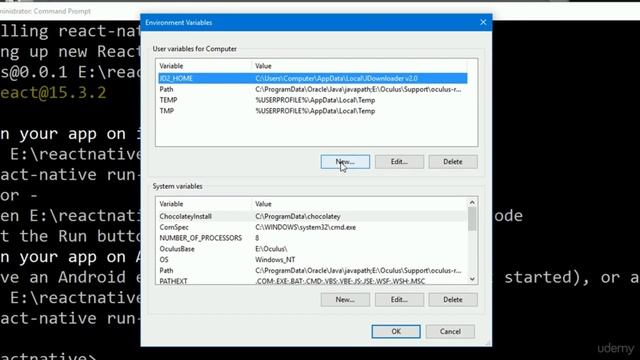Select the user Path variable row

point(313,89)
